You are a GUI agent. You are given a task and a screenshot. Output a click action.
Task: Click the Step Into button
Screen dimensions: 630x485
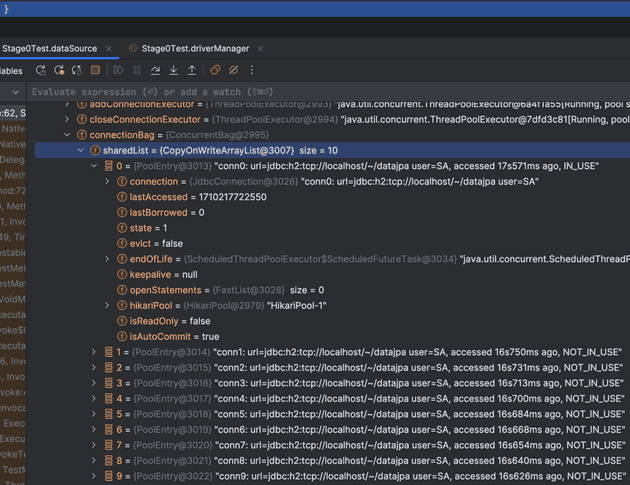174,70
